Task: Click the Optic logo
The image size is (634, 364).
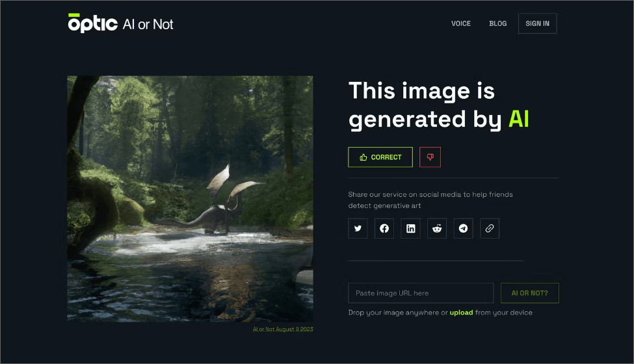Action: pos(92,23)
